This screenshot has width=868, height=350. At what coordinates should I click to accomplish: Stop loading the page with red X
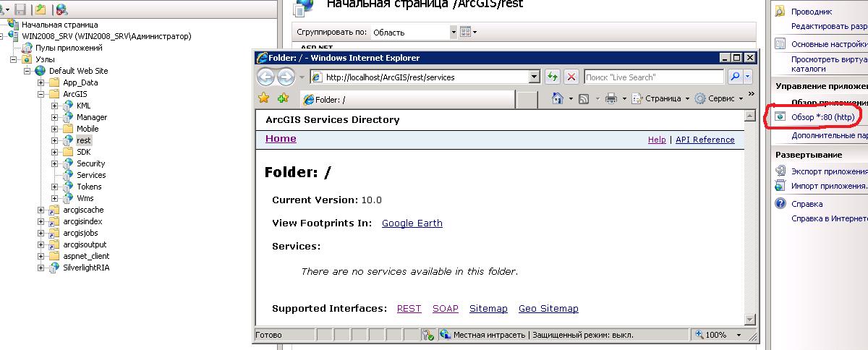pos(571,77)
